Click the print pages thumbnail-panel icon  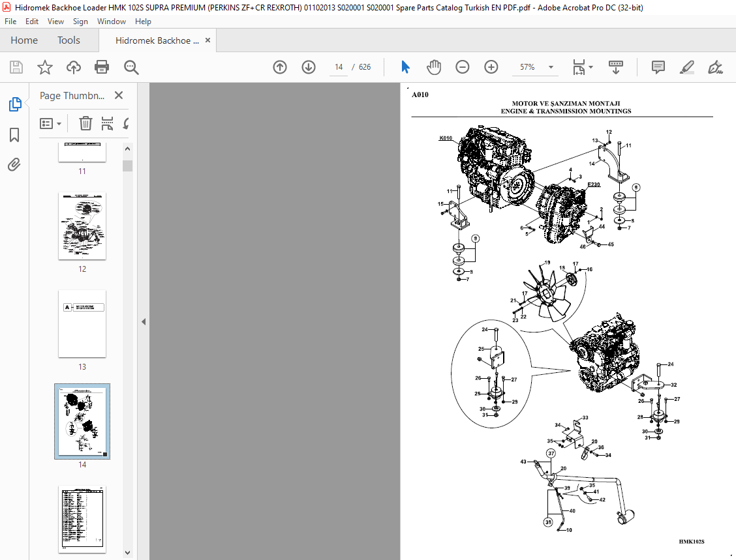[x=107, y=123]
